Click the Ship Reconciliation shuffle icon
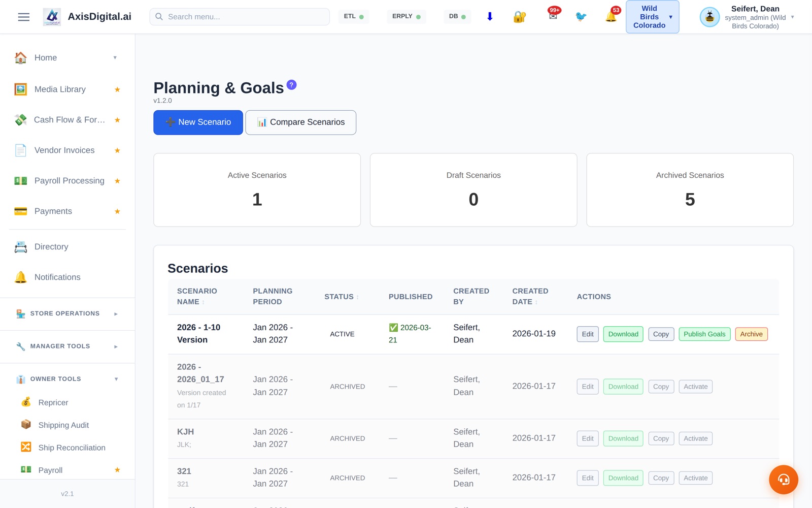Screen dimensions: 812x508 click(26, 447)
